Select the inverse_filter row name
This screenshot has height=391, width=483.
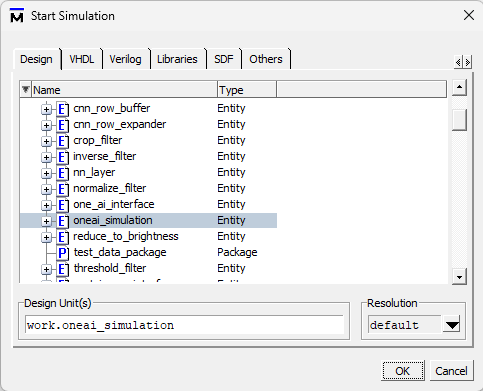(x=105, y=156)
